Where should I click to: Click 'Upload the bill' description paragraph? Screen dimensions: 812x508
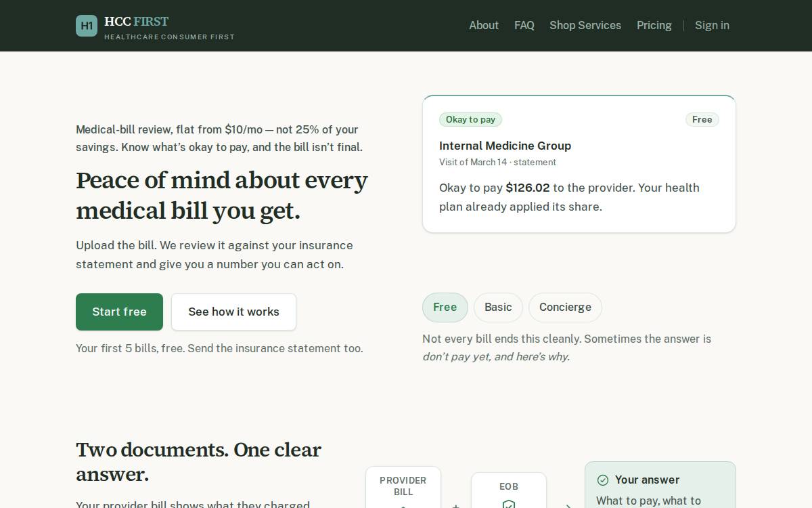(x=215, y=255)
